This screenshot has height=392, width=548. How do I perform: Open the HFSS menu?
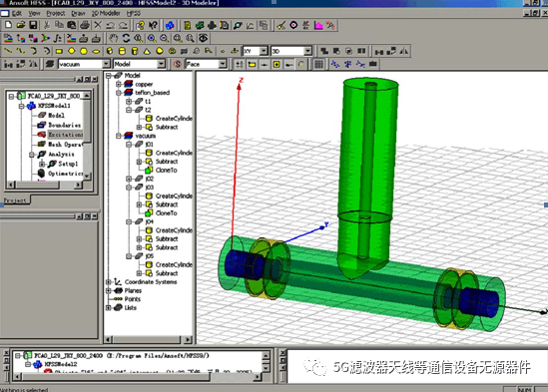pos(134,13)
